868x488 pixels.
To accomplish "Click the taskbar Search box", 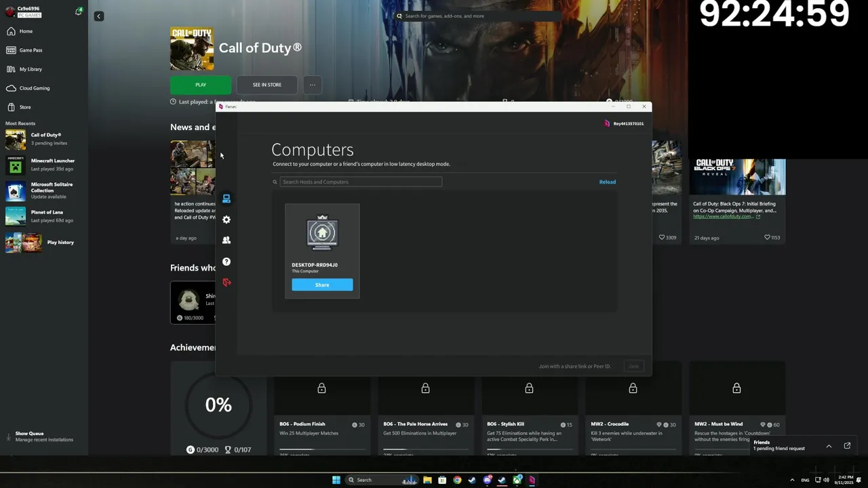I will (382, 480).
